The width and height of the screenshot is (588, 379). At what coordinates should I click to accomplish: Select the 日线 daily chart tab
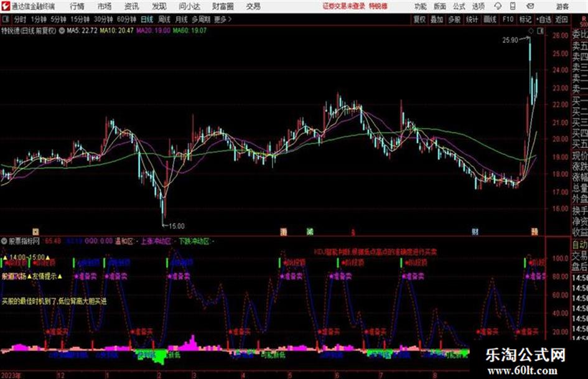tap(147, 19)
